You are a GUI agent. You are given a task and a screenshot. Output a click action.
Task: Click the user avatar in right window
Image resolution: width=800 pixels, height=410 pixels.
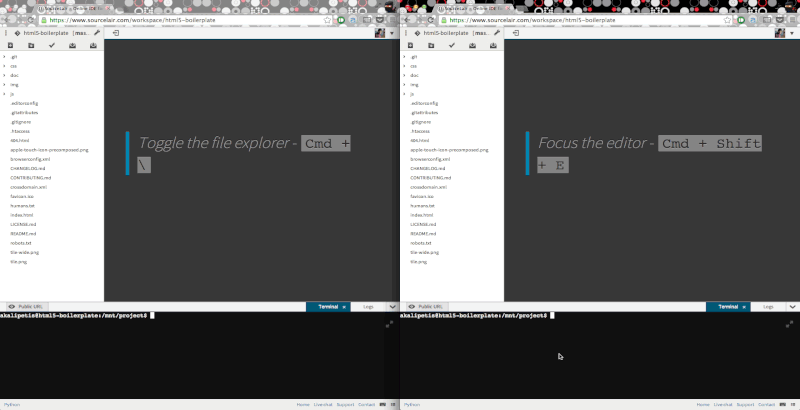pos(780,33)
